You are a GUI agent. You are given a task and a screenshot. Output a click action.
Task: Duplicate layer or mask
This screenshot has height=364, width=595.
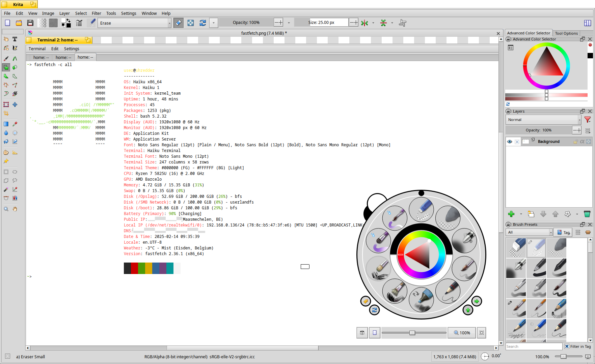pos(531,214)
